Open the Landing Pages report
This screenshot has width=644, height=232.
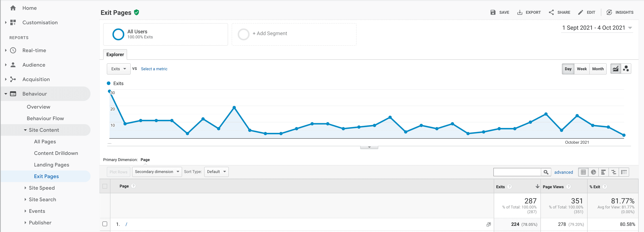point(52,165)
